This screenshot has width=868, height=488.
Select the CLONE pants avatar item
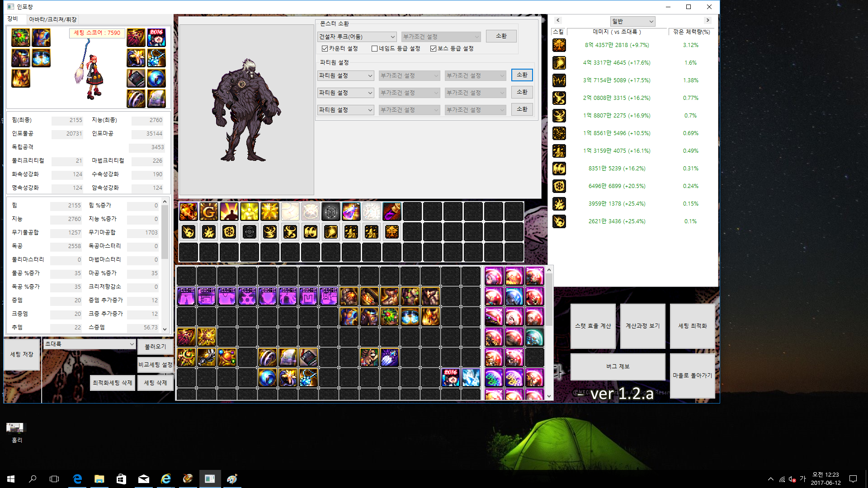[x=186, y=296]
